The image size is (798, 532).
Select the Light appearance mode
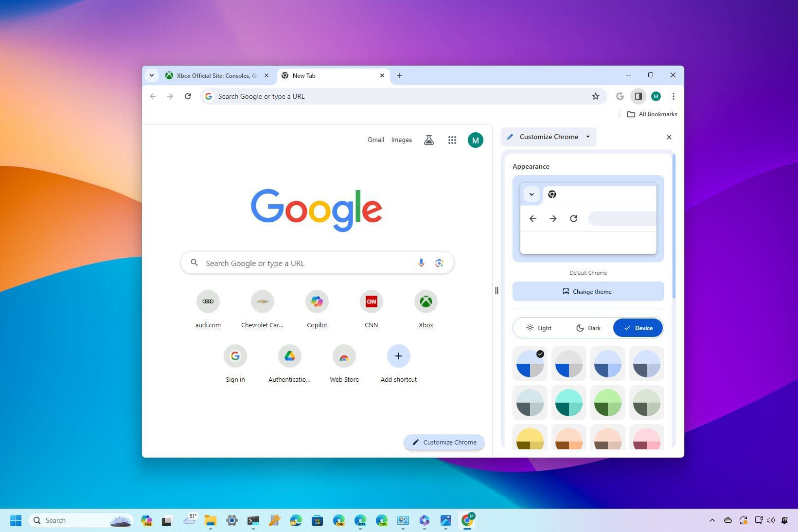(x=539, y=328)
